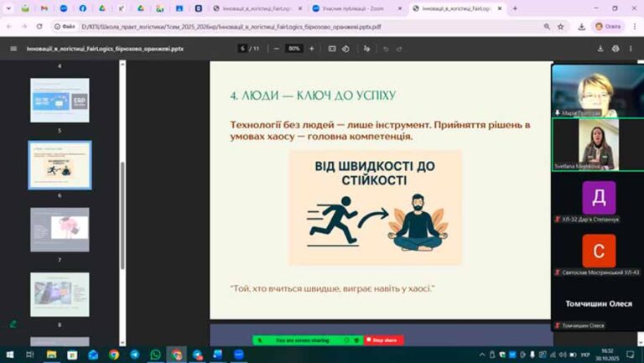
Task: Click the zoom out minus button
Action: tap(275, 49)
